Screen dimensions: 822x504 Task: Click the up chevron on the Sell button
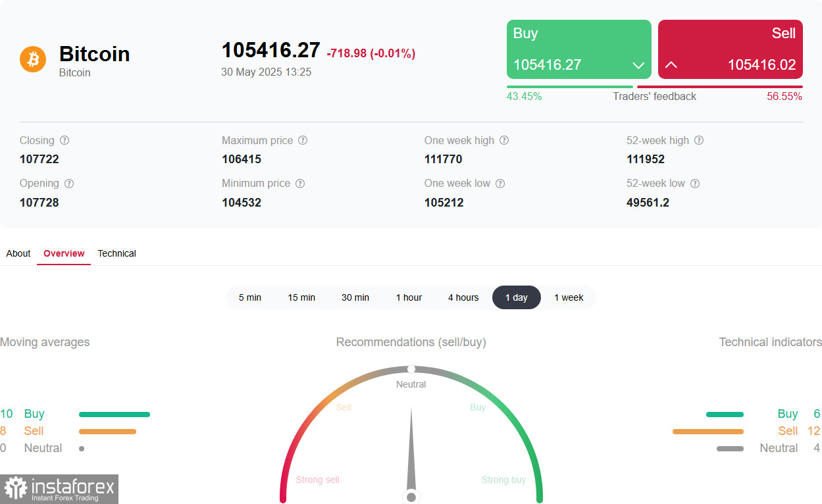[x=671, y=65]
